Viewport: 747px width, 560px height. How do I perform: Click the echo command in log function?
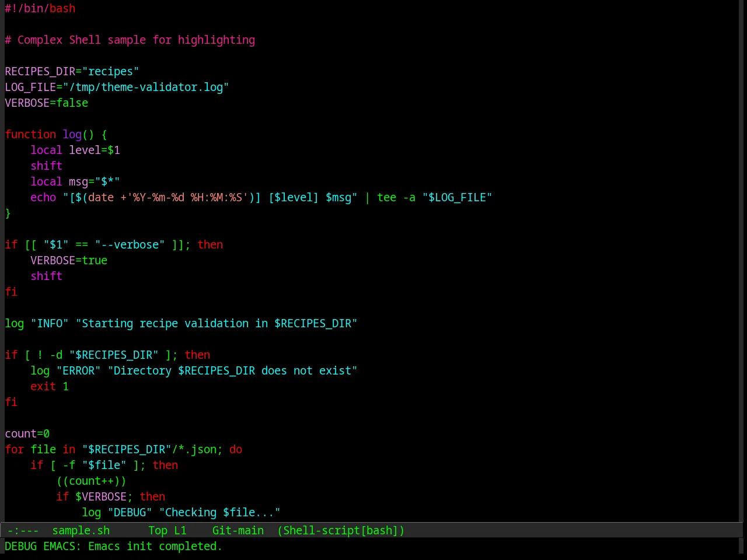pyautogui.click(x=43, y=197)
